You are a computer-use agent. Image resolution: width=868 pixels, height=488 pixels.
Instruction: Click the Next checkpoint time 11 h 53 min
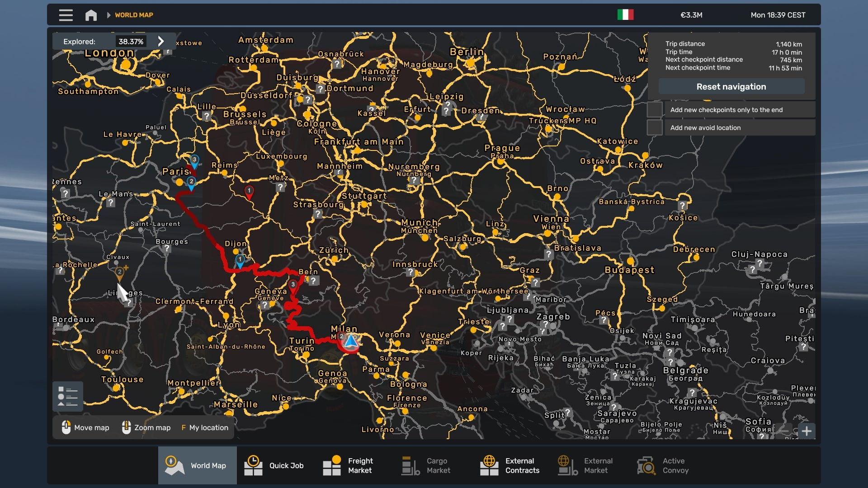click(x=785, y=68)
